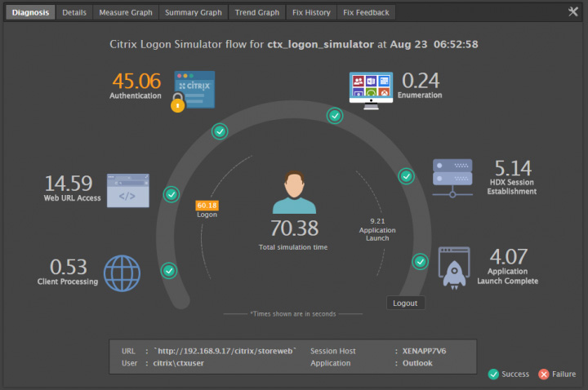Open the Fix History tab
Screen dimensions: 588x390
point(311,12)
